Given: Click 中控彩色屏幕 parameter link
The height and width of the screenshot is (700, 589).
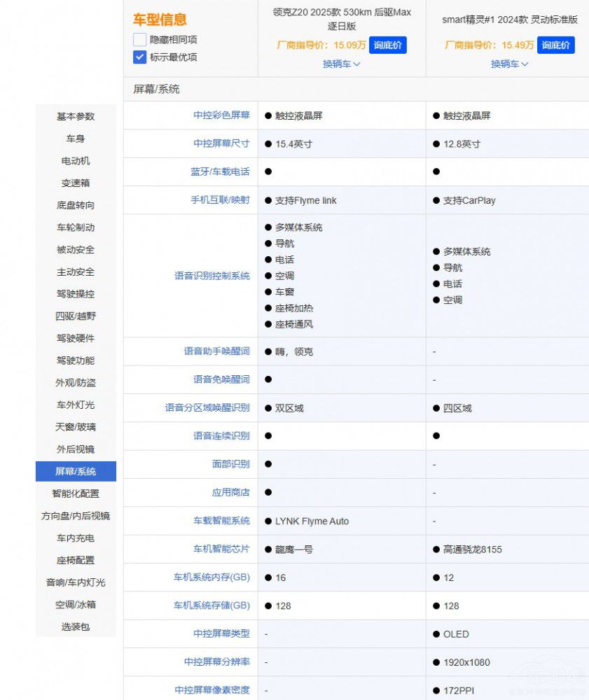Looking at the screenshot, I should (x=221, y=115).
